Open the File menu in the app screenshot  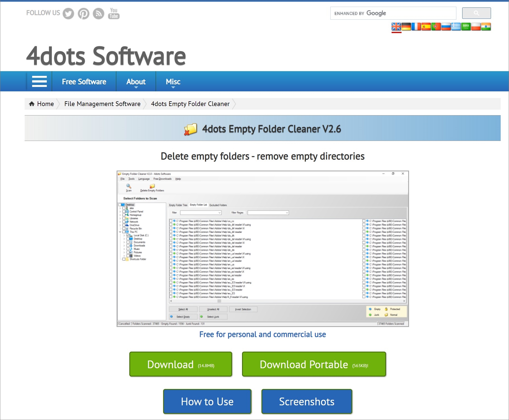(122, 179)
